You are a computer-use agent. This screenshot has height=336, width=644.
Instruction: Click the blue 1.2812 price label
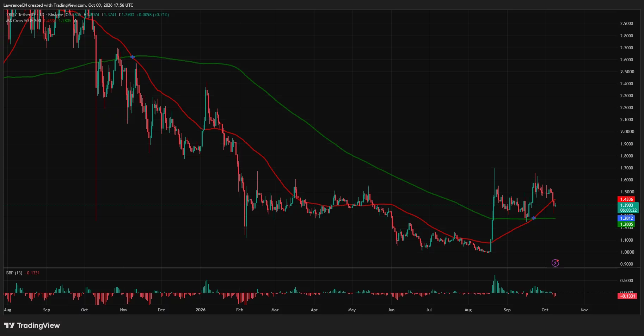pos(626,218)
